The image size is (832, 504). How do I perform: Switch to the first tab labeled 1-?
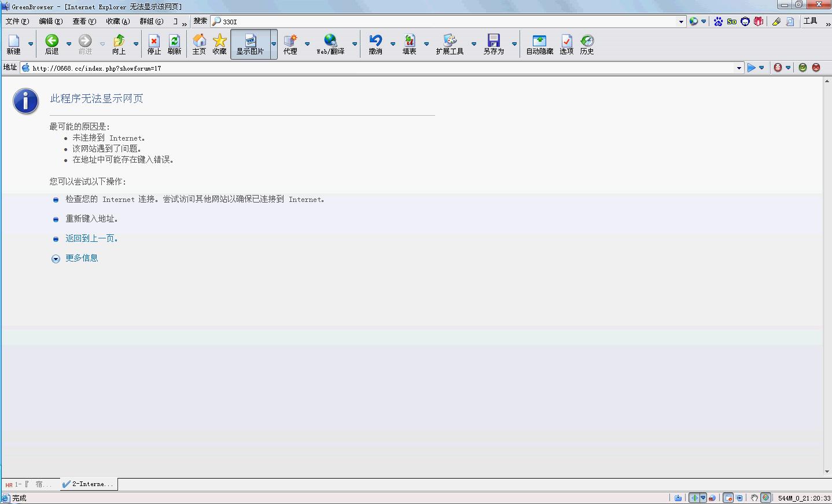[x=30, y=484]
